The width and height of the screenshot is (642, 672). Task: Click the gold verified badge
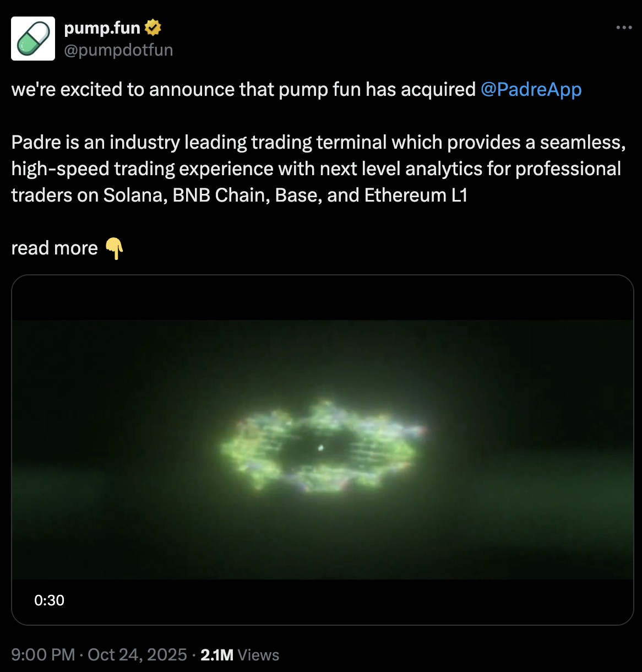tap(153, 28)
